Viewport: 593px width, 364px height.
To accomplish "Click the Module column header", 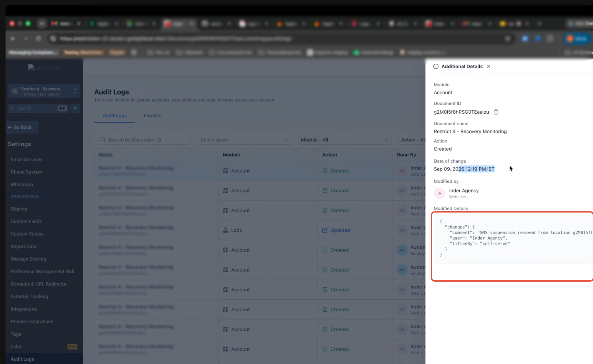I will pyautogui.click(x=231, y=155).
